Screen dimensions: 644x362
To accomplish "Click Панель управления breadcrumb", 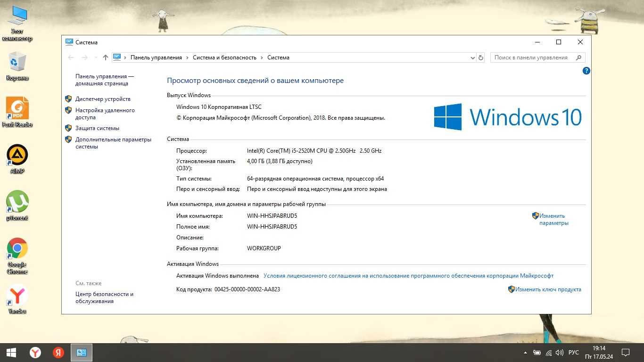I will tap(156, 58).
